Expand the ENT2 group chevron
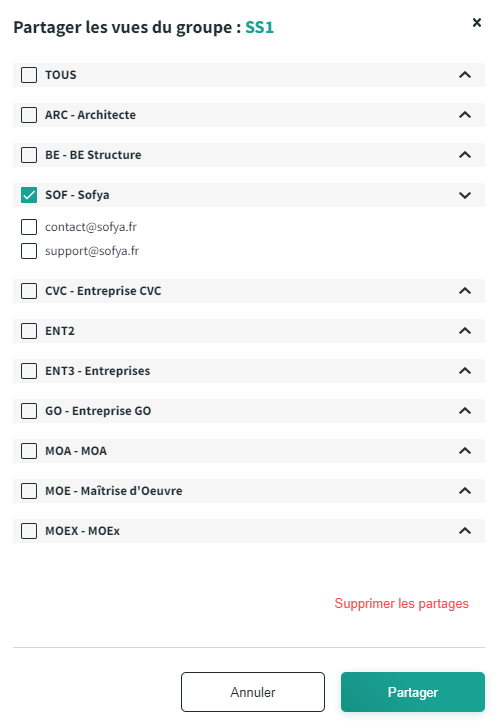This screenshot has height=725, width=497. coord(465,331)
